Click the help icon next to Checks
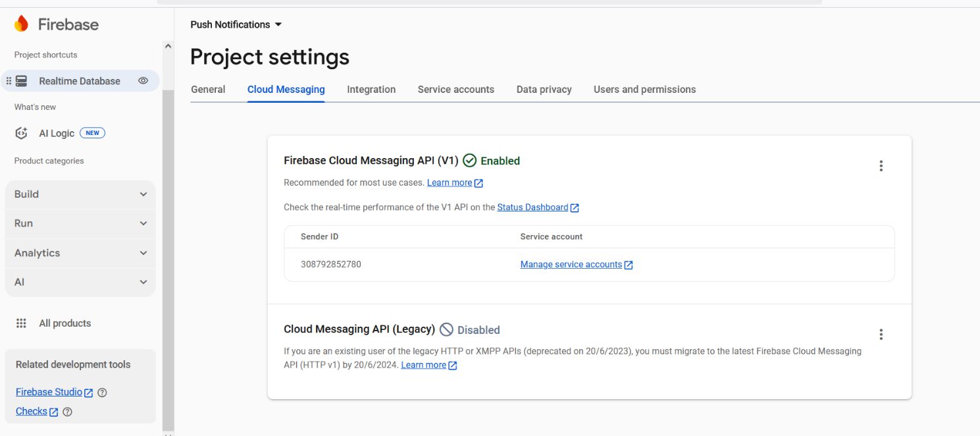 [67, 412]
